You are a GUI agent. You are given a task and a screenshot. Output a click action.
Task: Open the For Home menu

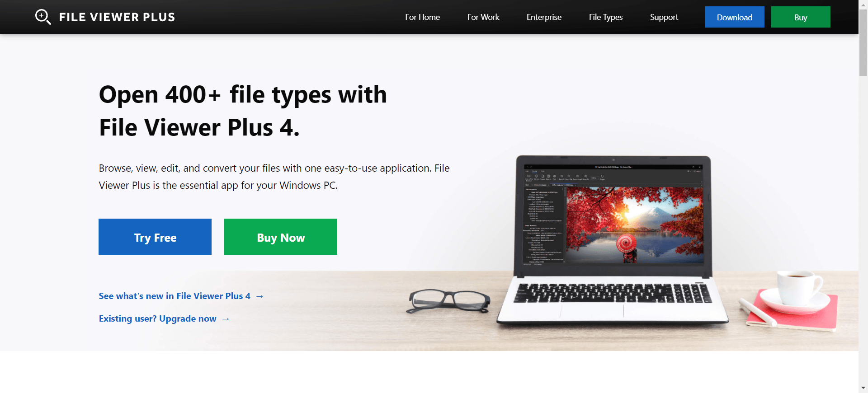pyautogui.click(x=422, y=17)
